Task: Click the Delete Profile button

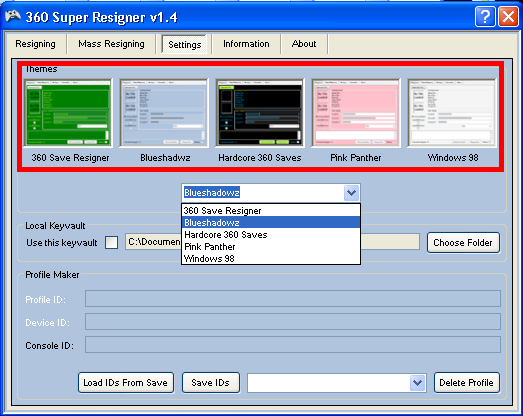Action: pyautogui.click(x=466, y=383)
